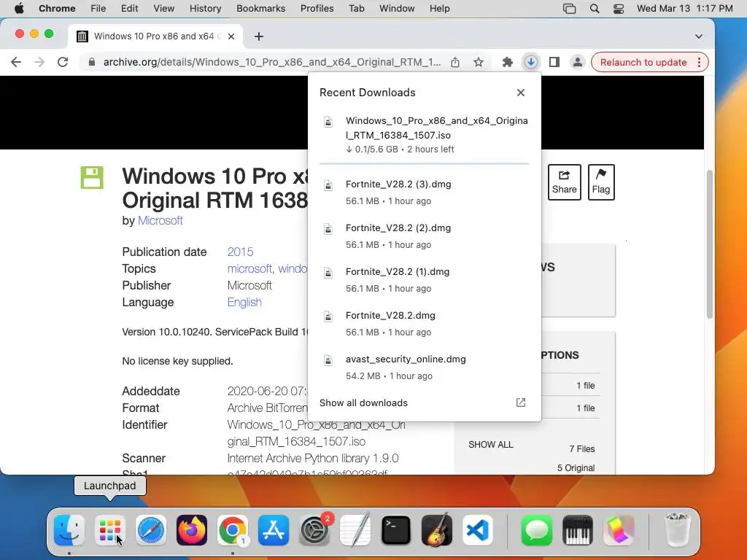Click the site lock icon
Screen dimensions: 747x560
point(92,63)
